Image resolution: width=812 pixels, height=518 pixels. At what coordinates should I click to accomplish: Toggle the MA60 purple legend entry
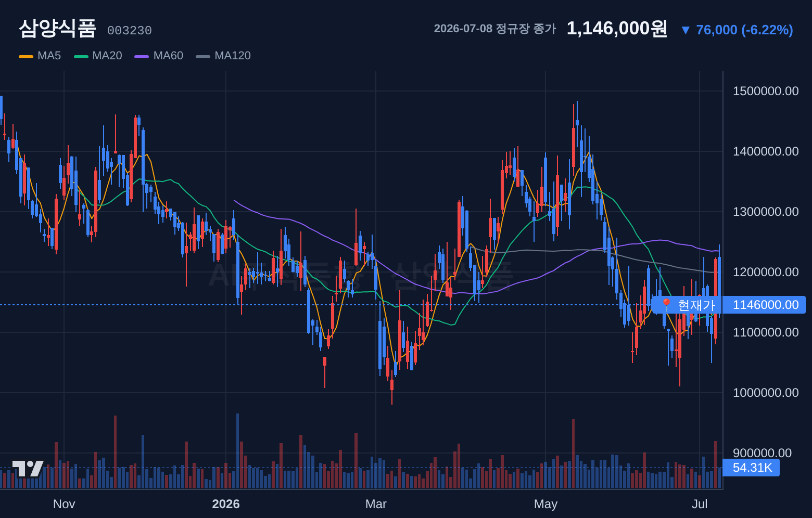point(159,56)
